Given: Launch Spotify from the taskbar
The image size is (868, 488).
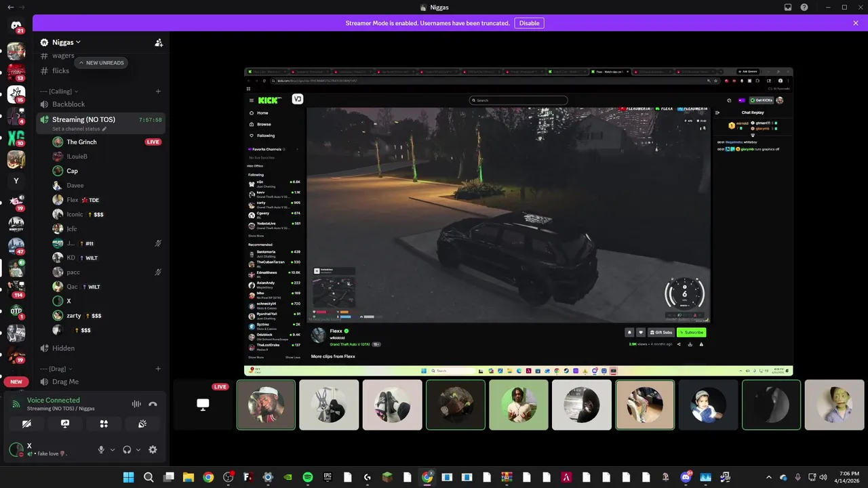Looking at the screenshot, I should [308, 477].
